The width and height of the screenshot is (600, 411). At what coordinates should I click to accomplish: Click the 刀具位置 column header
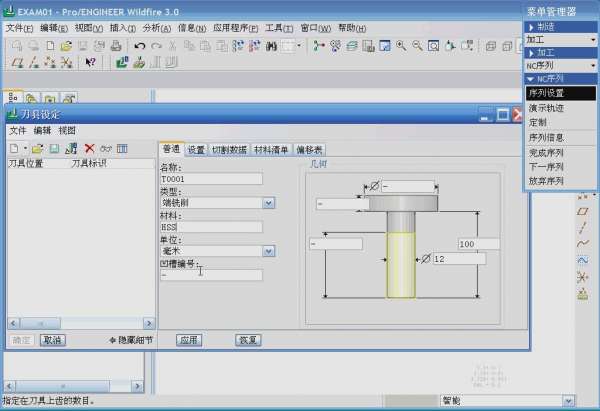26,163
